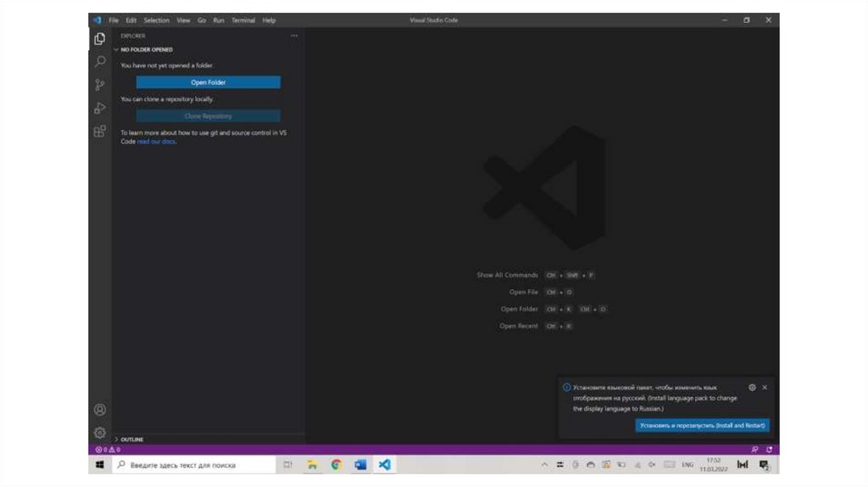The height and width of the screenshot is (487, 868).
Task: Click the 'Show All Commands' shortcut label
Action: tap(507, 276)
